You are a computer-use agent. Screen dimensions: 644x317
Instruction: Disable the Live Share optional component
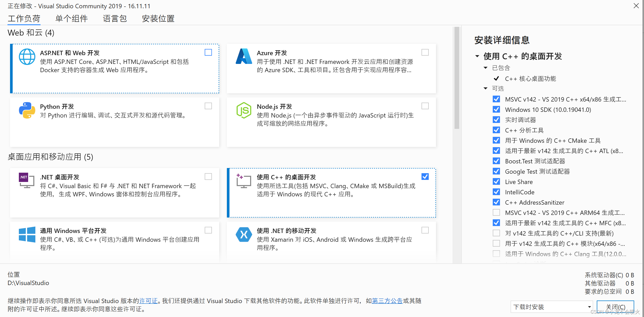coord(496,182)
